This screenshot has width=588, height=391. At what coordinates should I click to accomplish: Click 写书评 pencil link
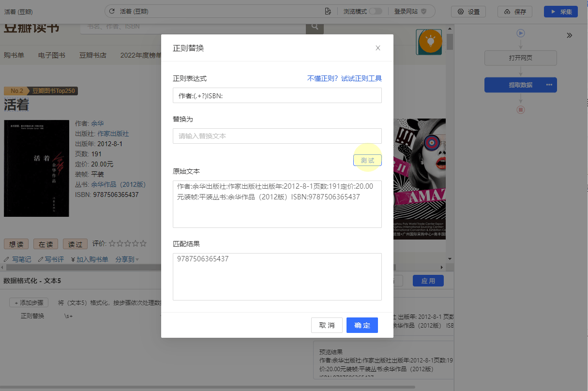click(51, 259)
